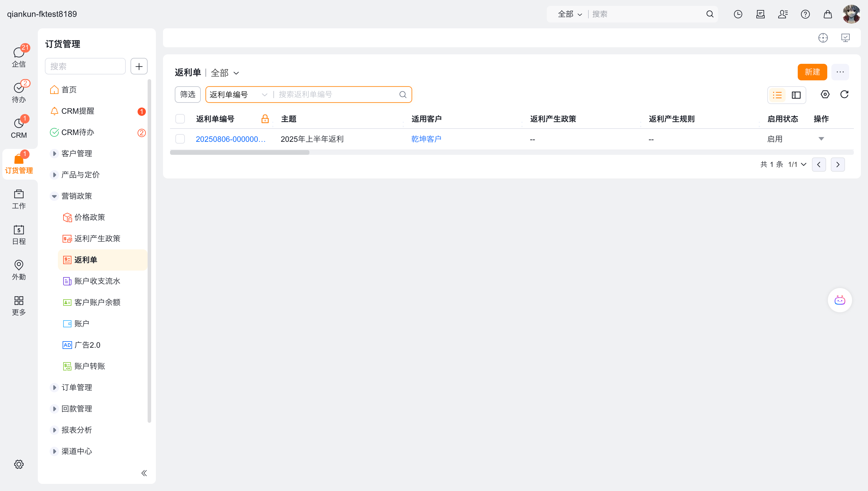Open the 乾坤客户 customer link
This screenshot has height=491, width=868.
pos(426,139)
